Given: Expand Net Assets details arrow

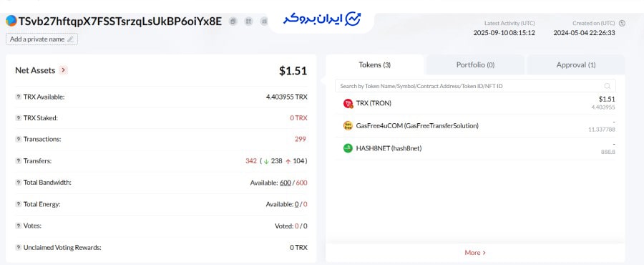Looking at the screenshot, I should pyautogui.click(x=63, y=70).
